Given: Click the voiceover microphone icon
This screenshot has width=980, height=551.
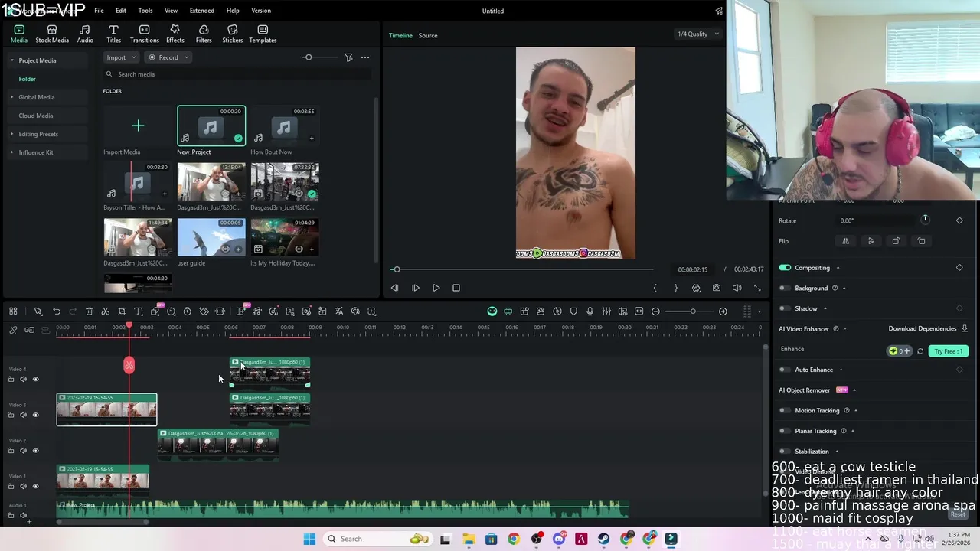Looking at the screenshot, I should [x=590, y=311].
